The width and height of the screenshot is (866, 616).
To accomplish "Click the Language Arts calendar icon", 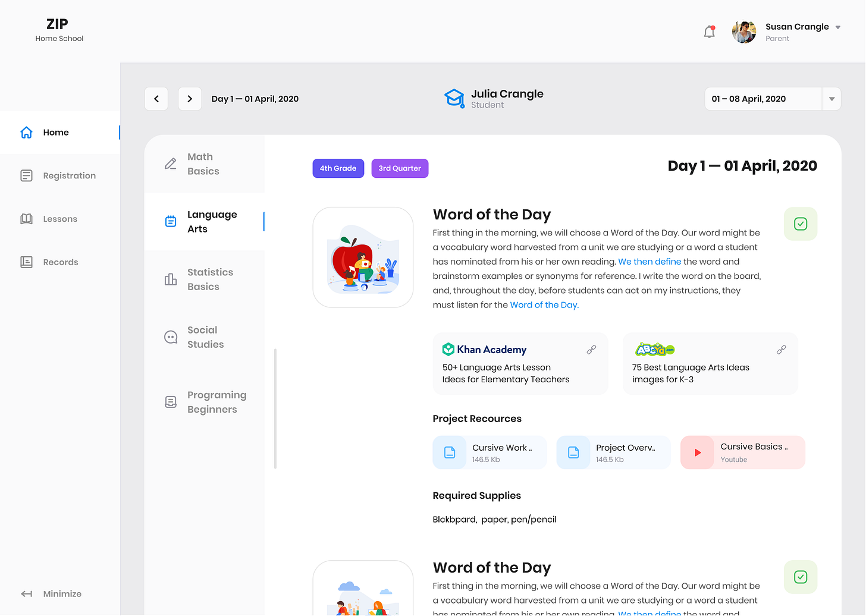I will coord(171,222).
